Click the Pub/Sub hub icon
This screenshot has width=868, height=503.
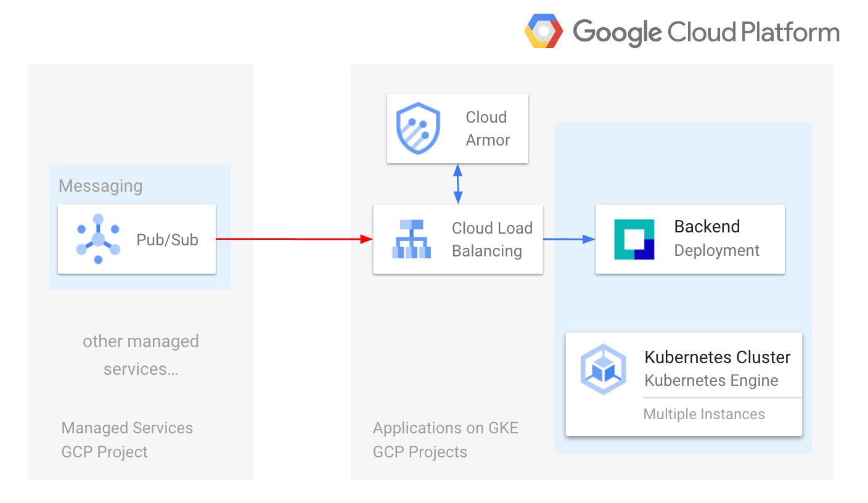click(x=98, y=239)
